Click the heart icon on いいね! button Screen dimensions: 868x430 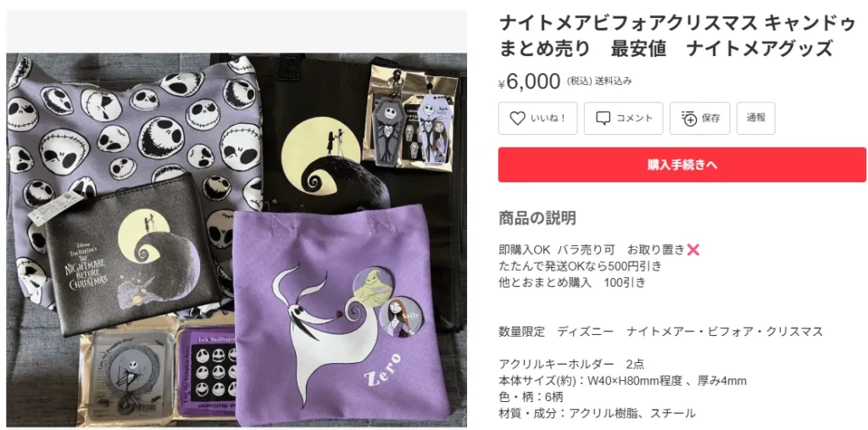pyautogui.click(x=517, y=118)
